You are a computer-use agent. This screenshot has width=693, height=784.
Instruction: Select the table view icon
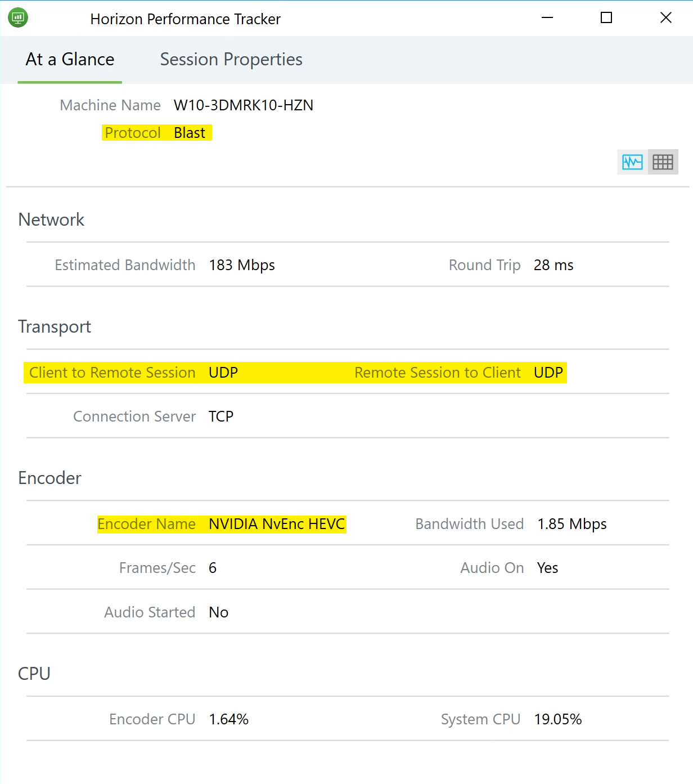tap(663, 162)
